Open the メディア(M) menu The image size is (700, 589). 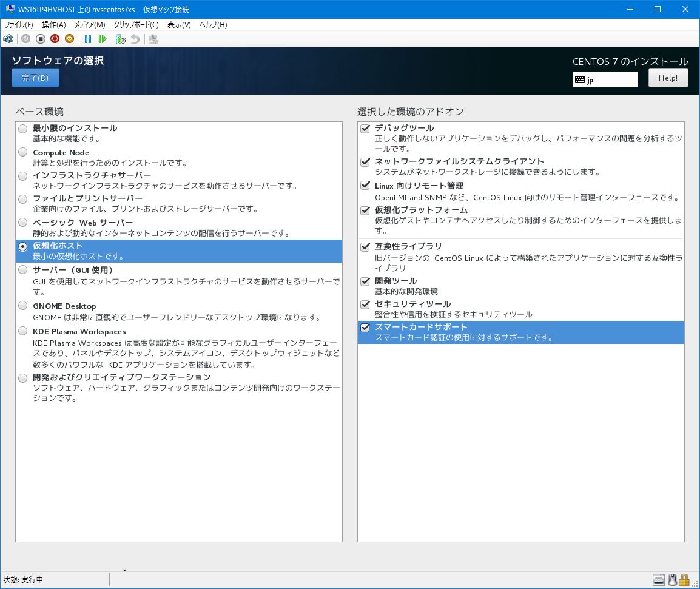(90, 24)
